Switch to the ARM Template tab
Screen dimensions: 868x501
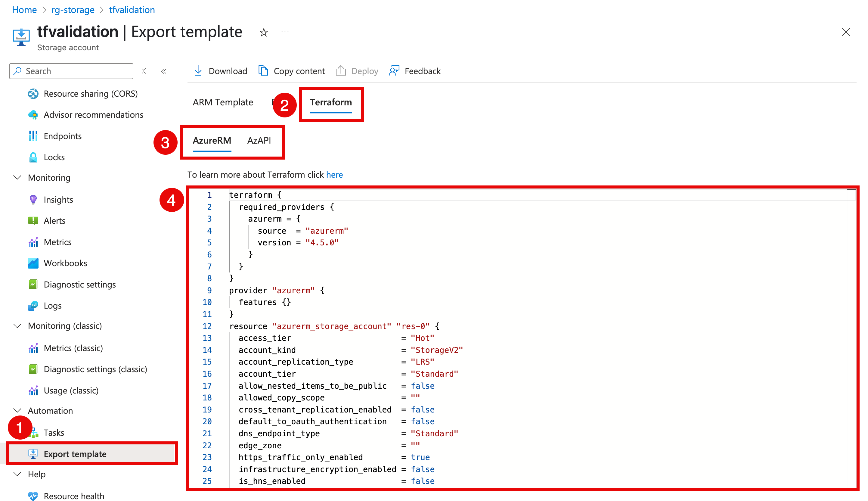(x=223, y=102)
